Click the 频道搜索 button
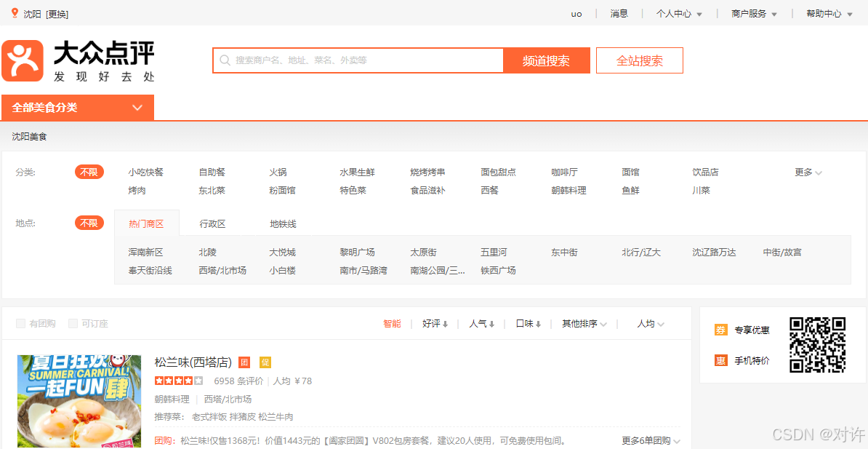Image resolution: width=868 pixels, height=449 pixels. point(547,60)
